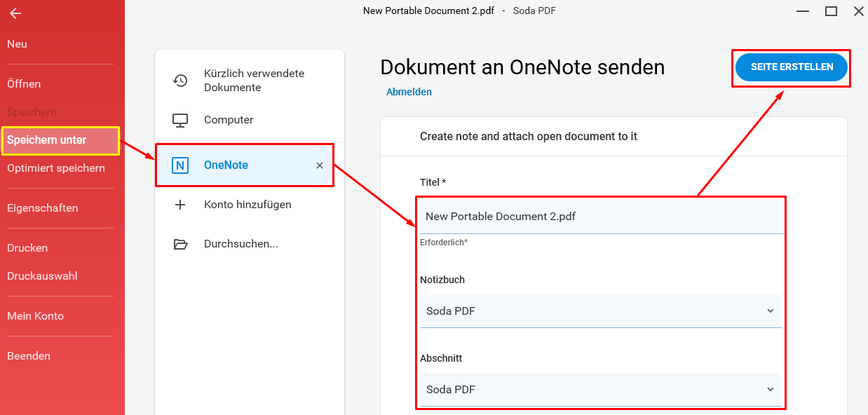Select the OneNote location
Image resolution: width=868 pixels, height=415 pixels.
(244, 165)
